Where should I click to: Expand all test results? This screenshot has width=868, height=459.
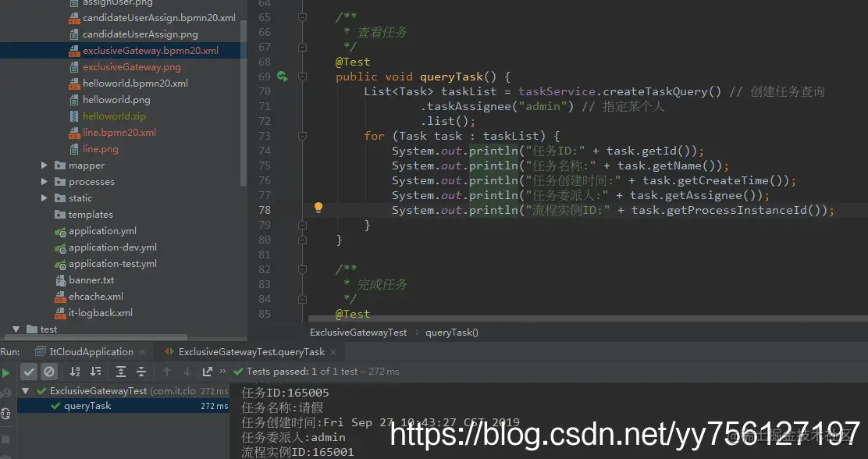point(121,372)
